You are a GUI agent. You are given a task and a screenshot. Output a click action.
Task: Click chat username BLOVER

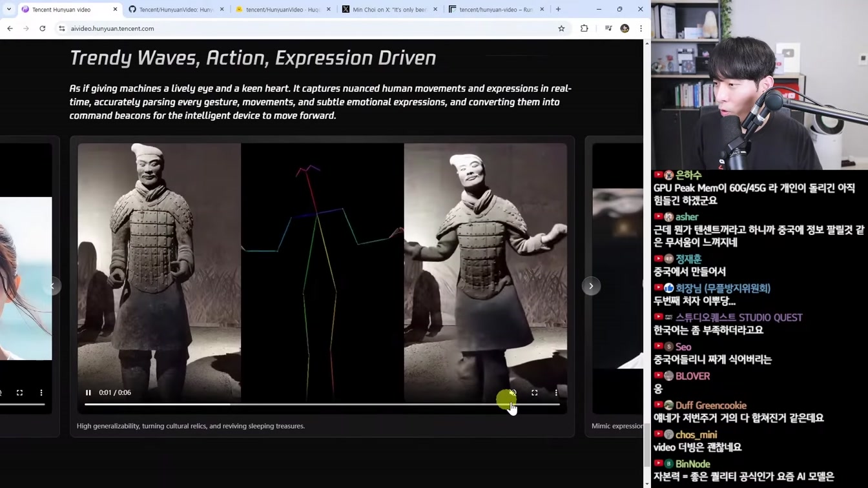[x=692, y=376]
